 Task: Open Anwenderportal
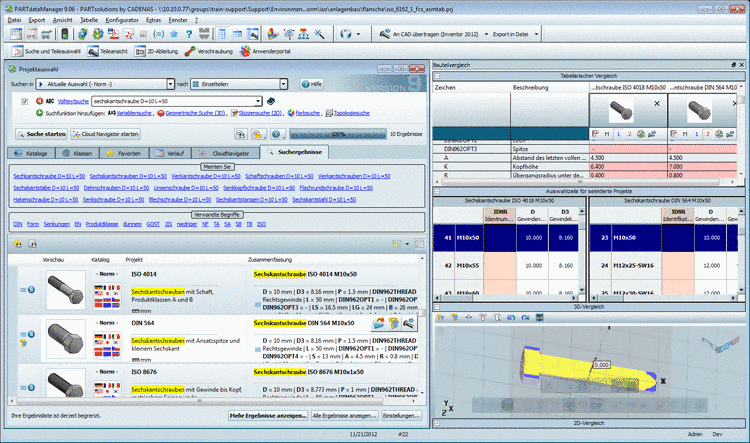click(265, 51)
